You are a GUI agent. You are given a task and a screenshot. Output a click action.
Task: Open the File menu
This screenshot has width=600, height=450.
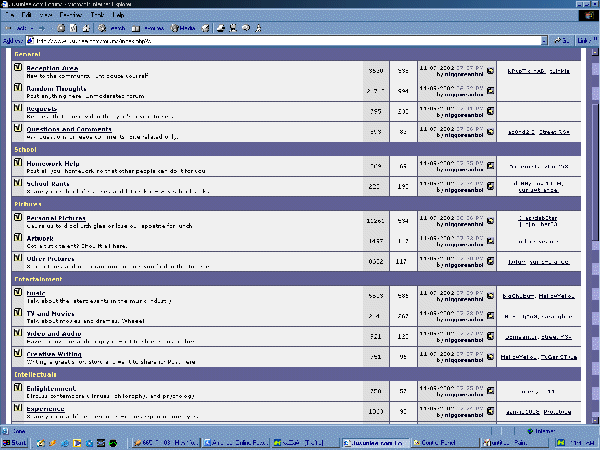pyautogui.click(x=9, y=17)
